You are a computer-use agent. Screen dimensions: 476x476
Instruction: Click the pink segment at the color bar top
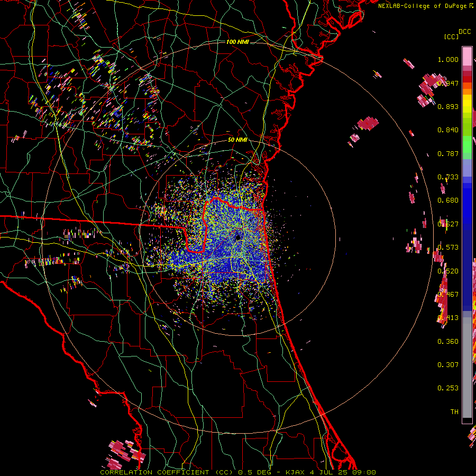(x=467, y=57)
